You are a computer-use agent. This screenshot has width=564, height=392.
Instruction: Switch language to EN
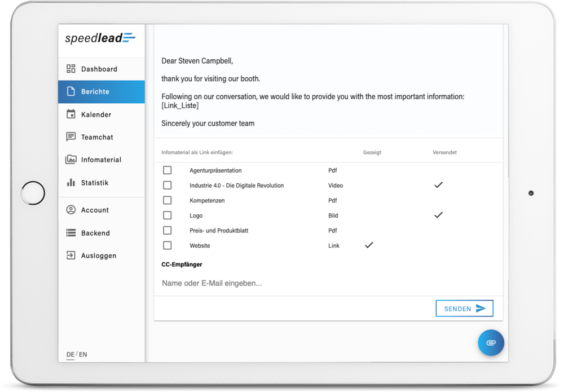(x=83, y=355)
